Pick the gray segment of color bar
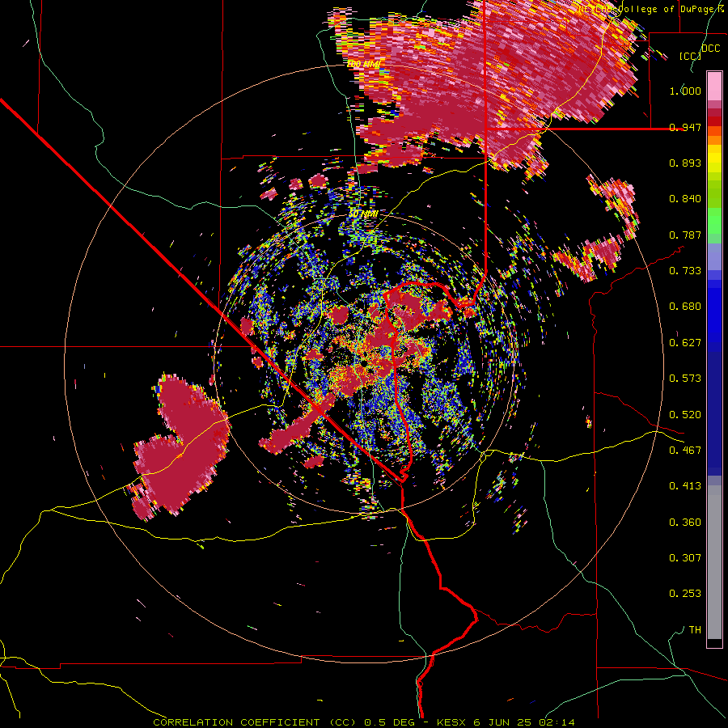This screenshot has height=728, width=728. coord(714,562)
